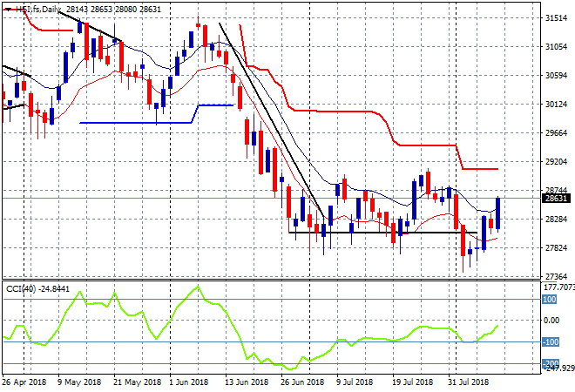Click the green CCI indicator line endpoint
Screen dimensions: 575x392
click(497, 326)
